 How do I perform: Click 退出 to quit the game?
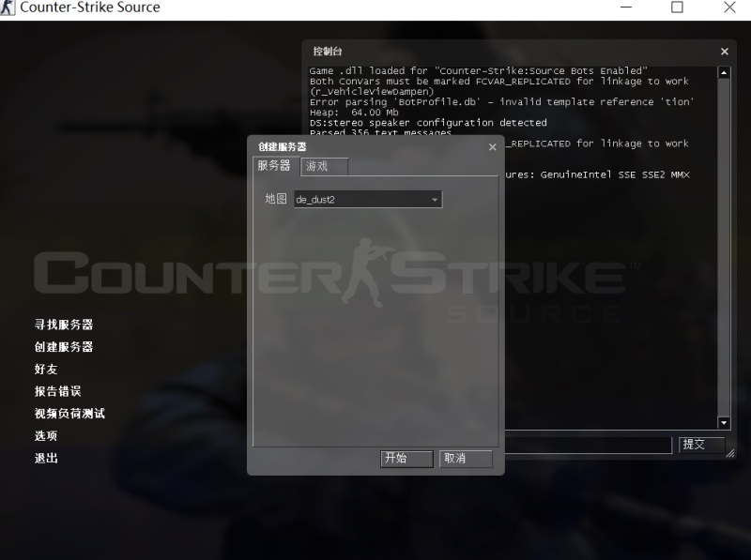click(46, 458)
